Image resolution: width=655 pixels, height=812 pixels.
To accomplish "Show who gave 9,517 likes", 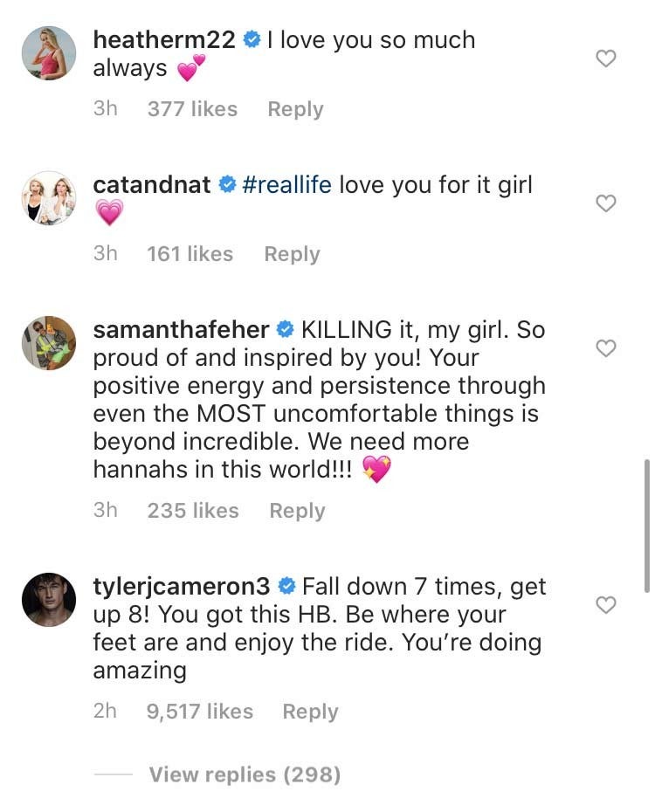I will (x=200, y=712).
